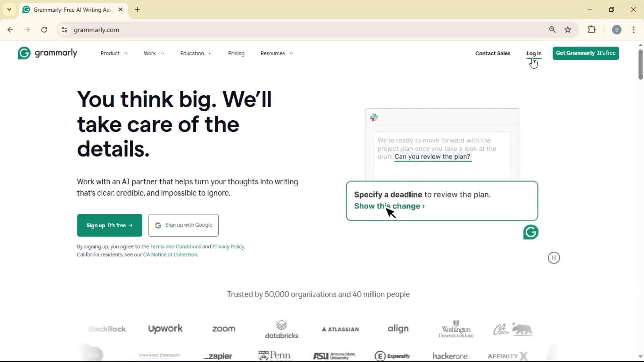Click the green Grammarly floating badge icon

[531, 232]
